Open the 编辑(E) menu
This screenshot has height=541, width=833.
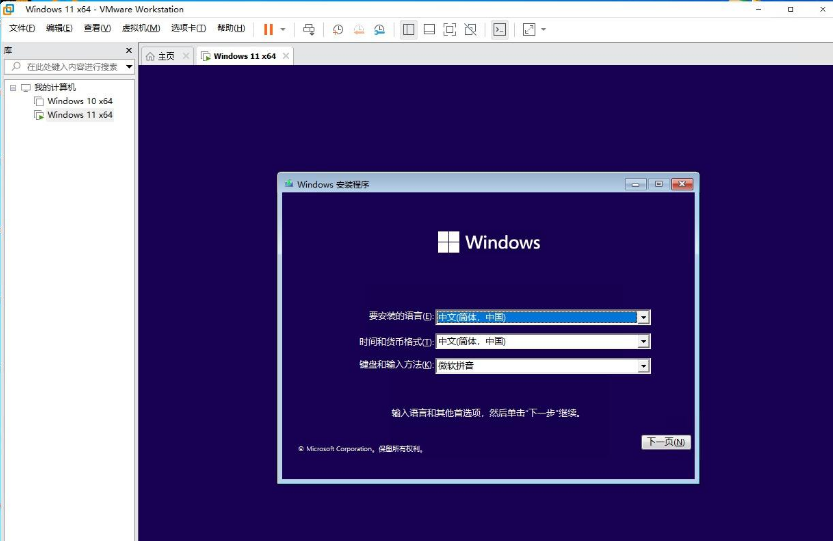coord(59,28)
